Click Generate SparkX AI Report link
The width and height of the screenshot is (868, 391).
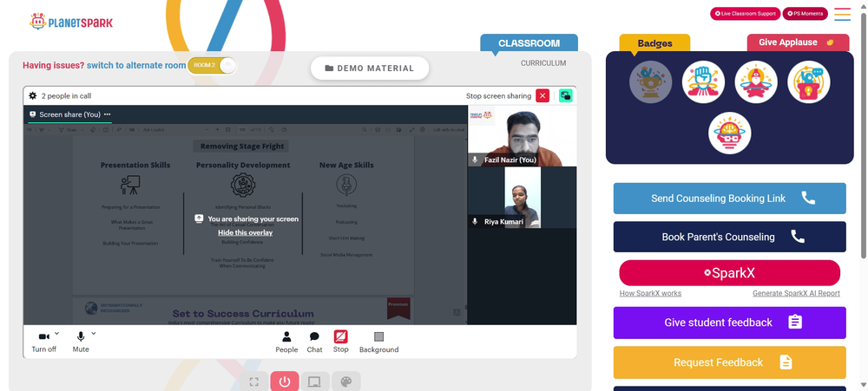pos(796,293)
